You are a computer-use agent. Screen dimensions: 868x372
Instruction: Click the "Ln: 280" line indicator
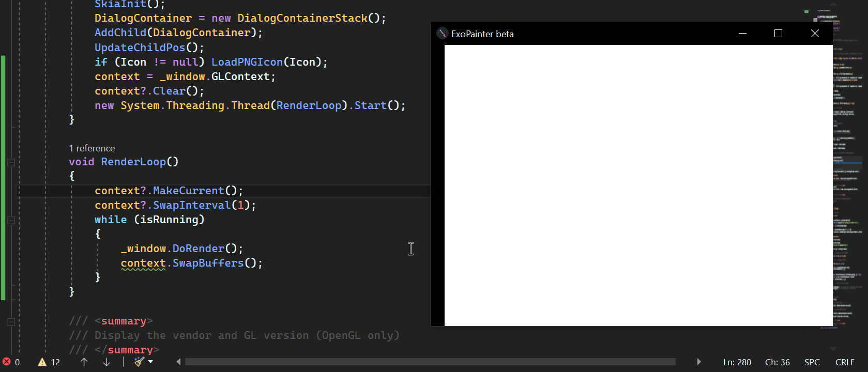[x=737, y=362]
